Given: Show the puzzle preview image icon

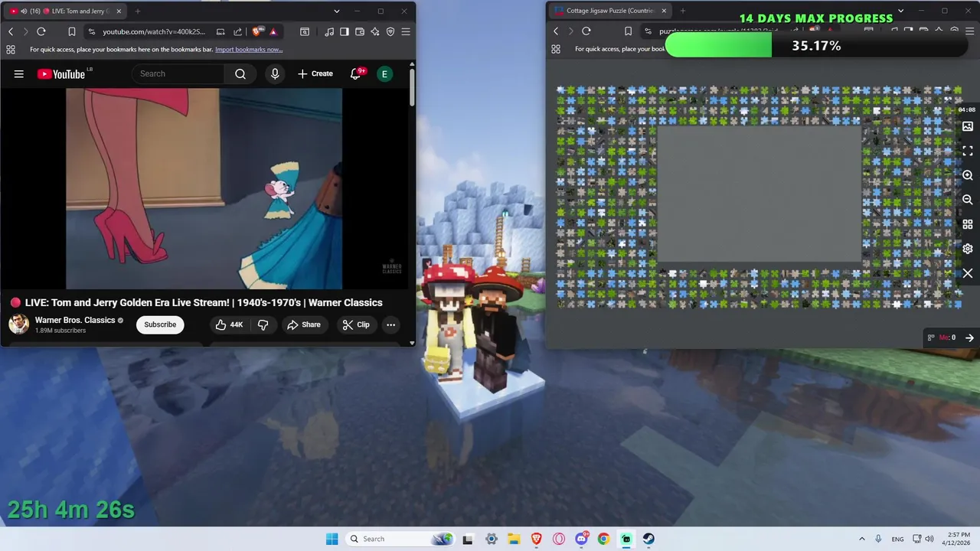Looking at the screenshot, I should pyautogui.click(x=968, y=126).
